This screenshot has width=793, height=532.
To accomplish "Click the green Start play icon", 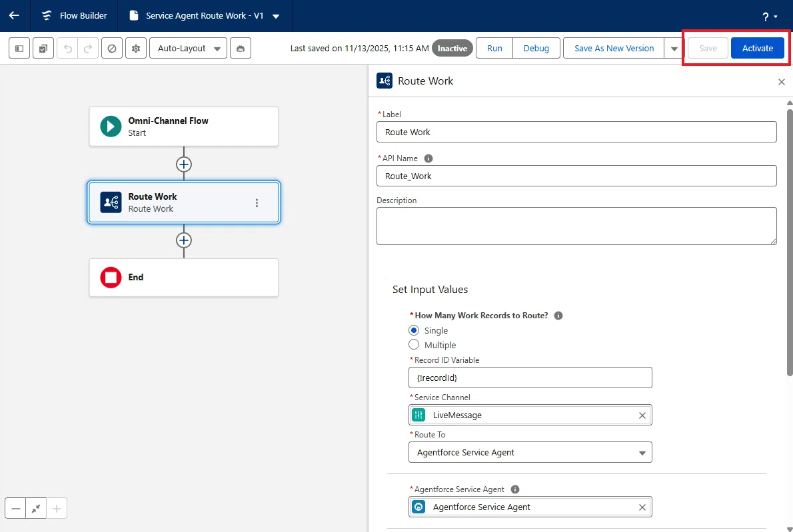I will coord(111,127).
